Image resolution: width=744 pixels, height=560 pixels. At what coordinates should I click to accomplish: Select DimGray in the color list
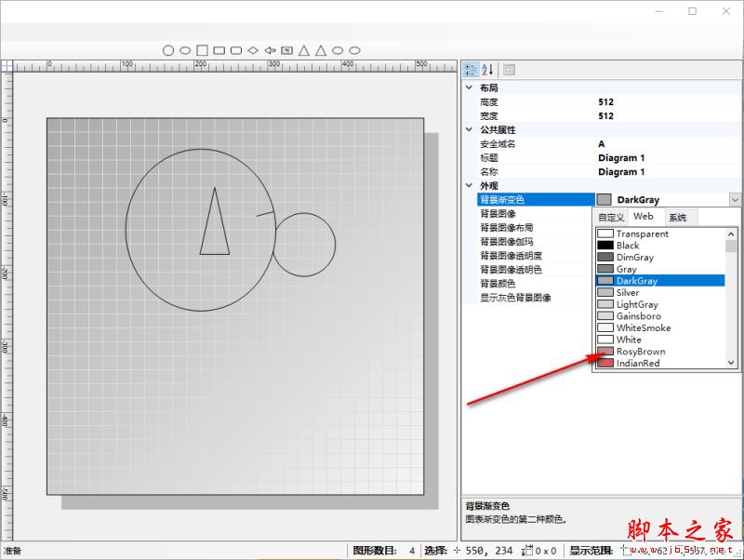click(x=660, y=258)
